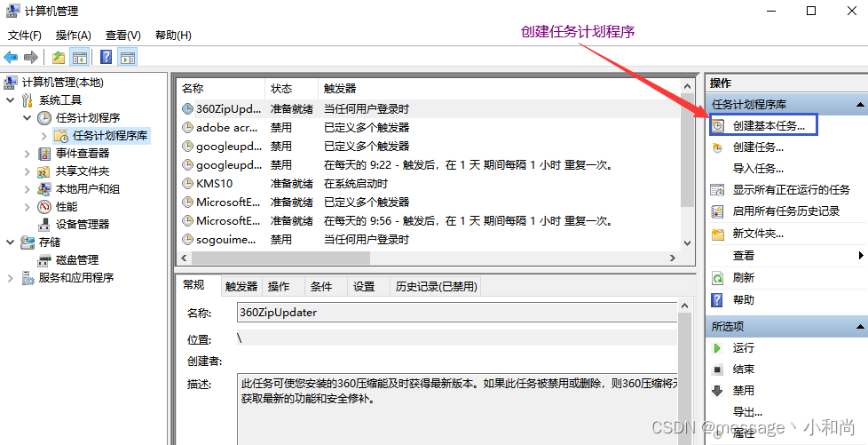
Task: Select the sogouime... task row
Action: pyautogui.click(x=428, y=240)
